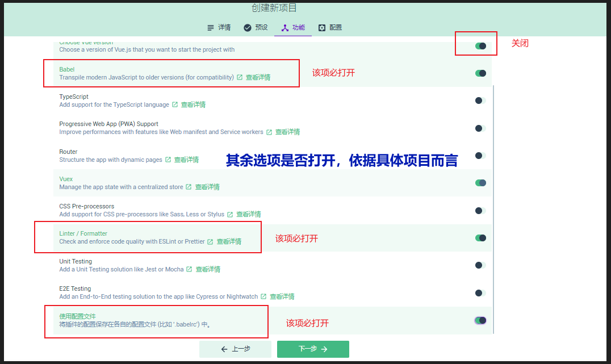Select the E2E Testing title
The image size is (611, 364).
75,288
